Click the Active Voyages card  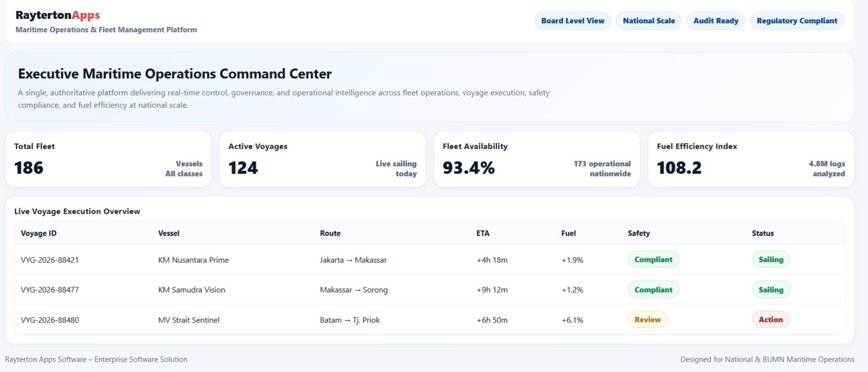[x=322, y=159]
